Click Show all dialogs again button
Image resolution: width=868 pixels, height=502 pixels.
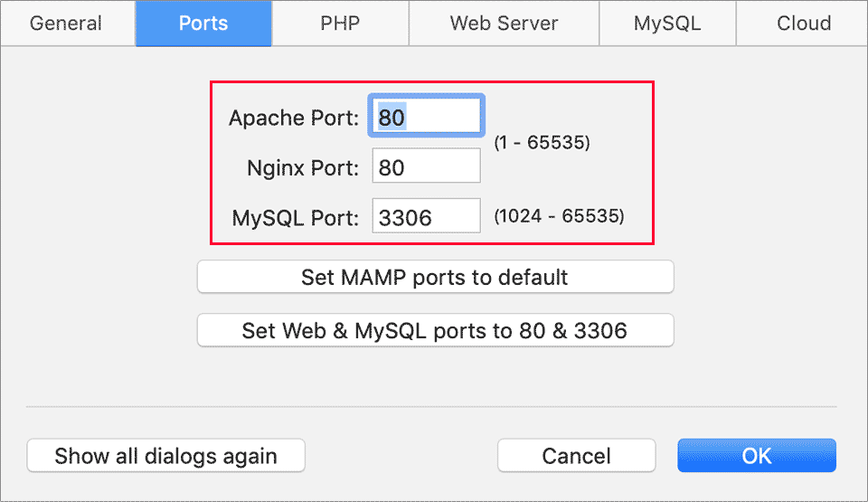tap(165, 456)
